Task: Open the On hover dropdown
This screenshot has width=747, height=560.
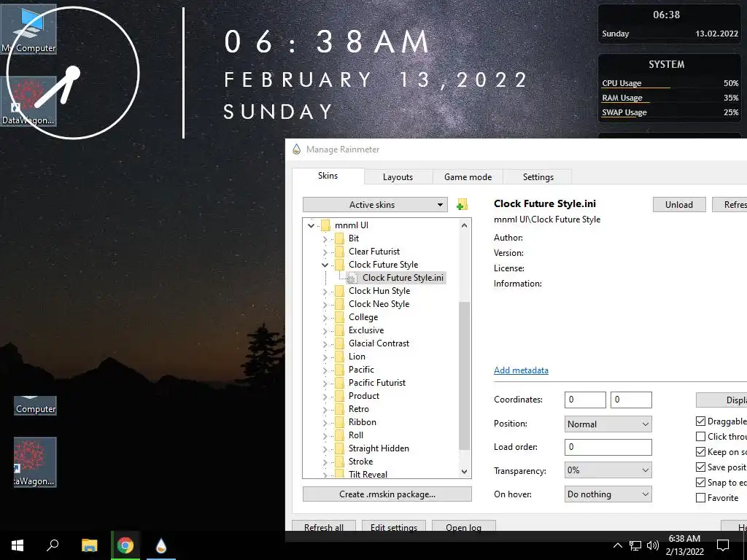Action: (x=608, y=494)
